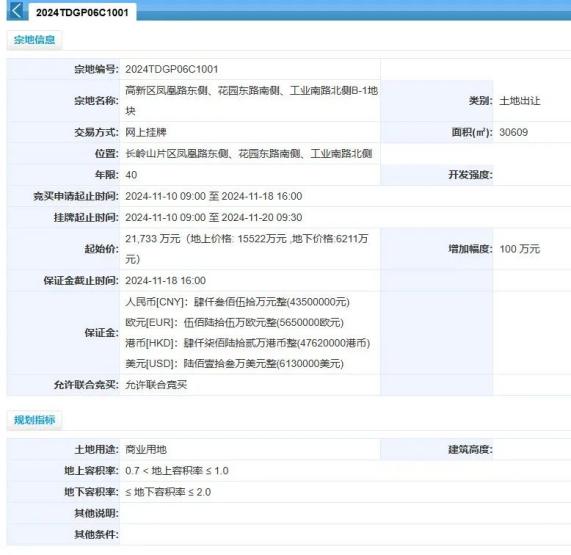Click the back arrow icon
Viewport: 571px width, 555px height.
(x=16, y=10)
